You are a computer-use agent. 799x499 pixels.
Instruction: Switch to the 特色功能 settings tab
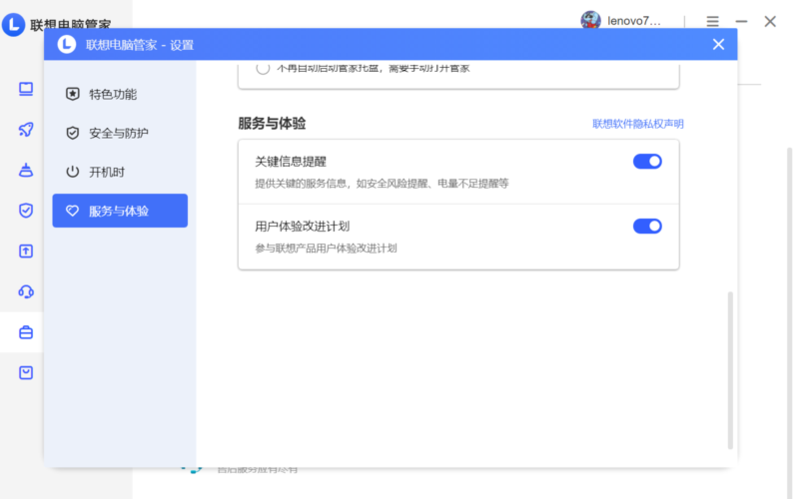[113, 94]
